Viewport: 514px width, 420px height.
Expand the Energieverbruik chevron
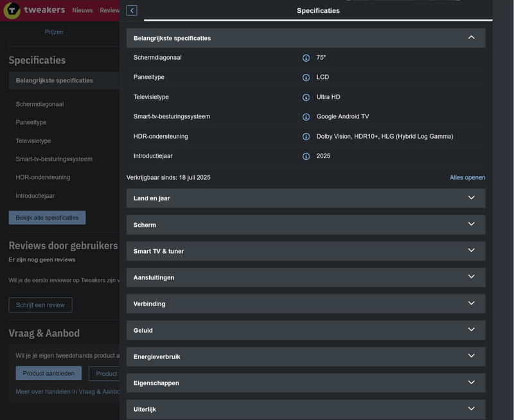(x=471, y=356)
